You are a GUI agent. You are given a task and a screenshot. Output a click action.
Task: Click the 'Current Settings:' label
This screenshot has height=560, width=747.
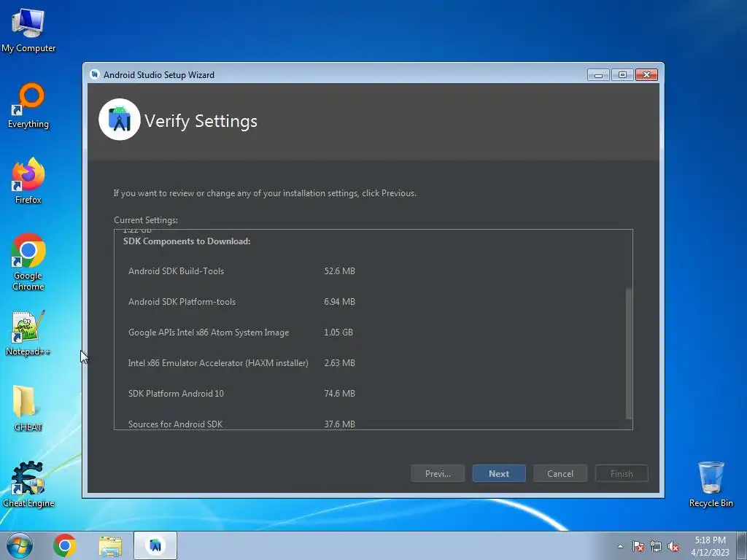[146, 220]
